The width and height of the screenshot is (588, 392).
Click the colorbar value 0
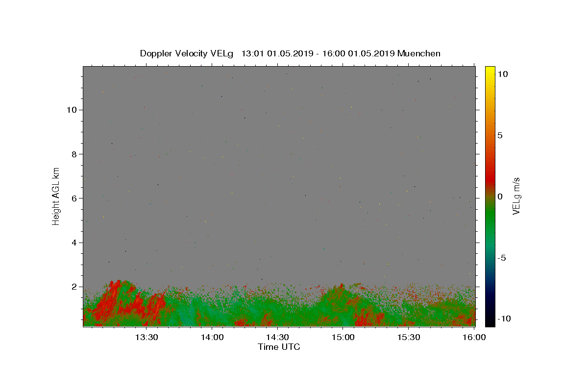[500, 196]
